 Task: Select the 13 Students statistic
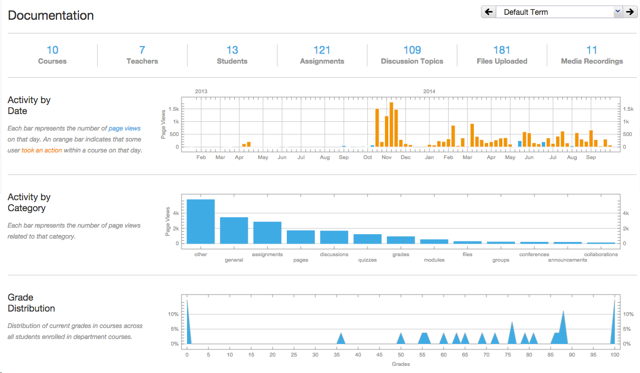(232, 55)
